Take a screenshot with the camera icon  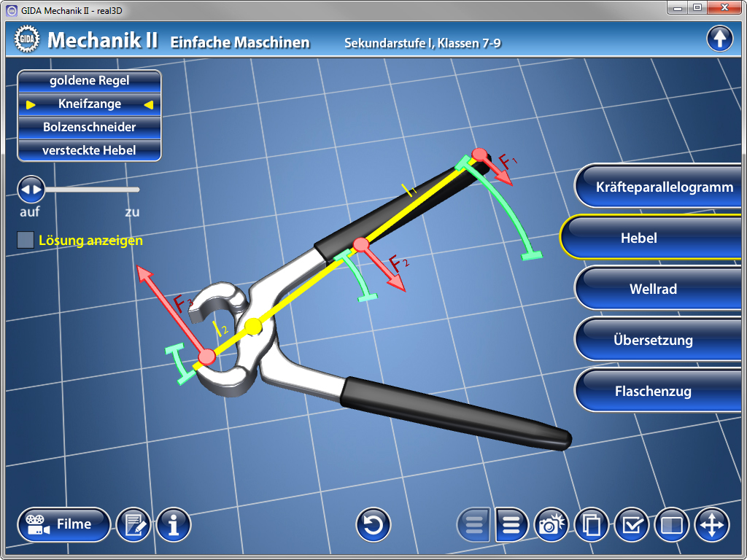coord(552,524)
